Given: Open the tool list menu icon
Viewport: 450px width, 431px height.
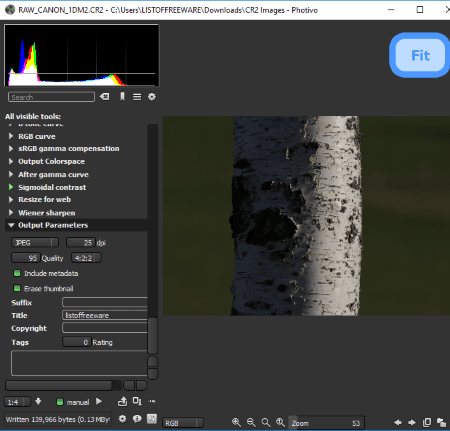Looking at the screenshot, I should tap(137, 97).
